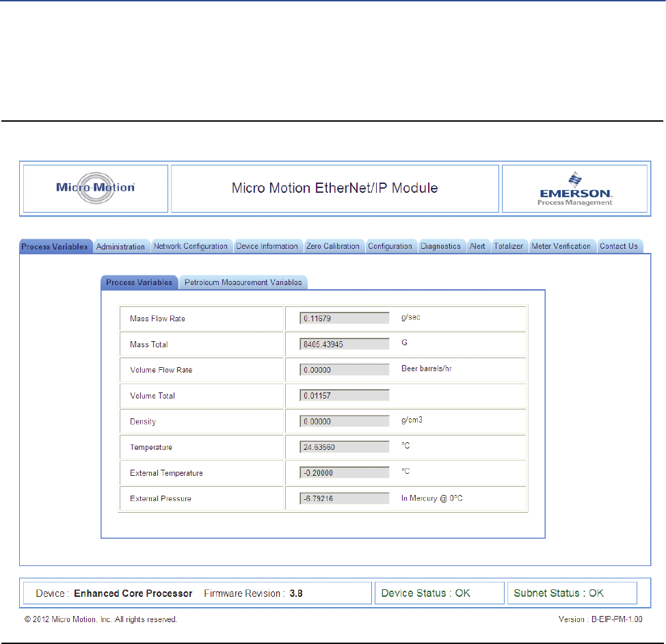Click the Volume Flow Rate label

tap(161, 370)
